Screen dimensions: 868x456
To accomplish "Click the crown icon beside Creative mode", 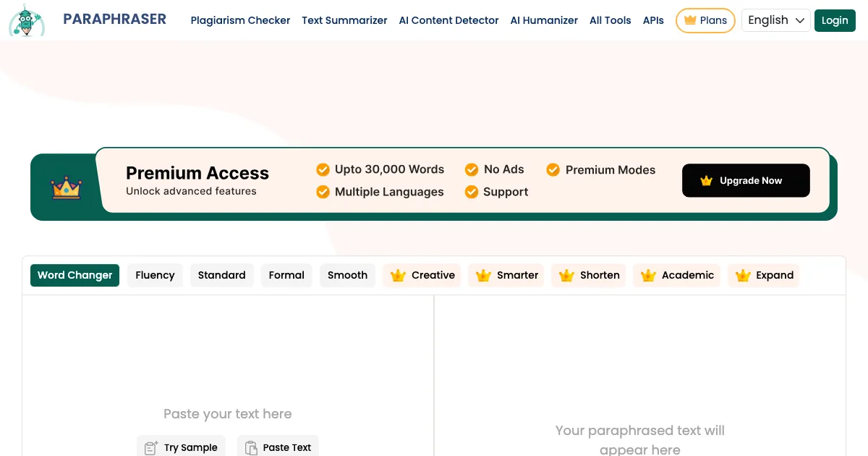I will pyautogui.click(x=397, y=275).
